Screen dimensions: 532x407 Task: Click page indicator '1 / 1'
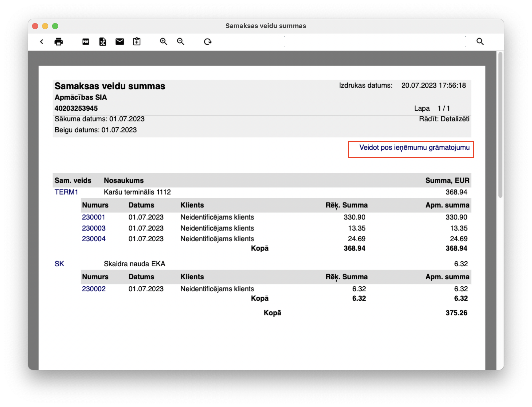(444, 108)
